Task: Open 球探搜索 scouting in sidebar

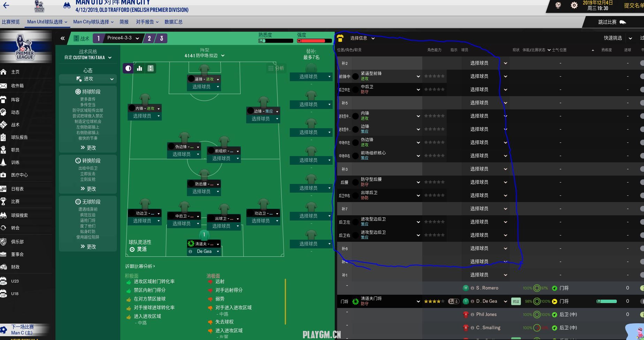Action: tap(20, 215)
